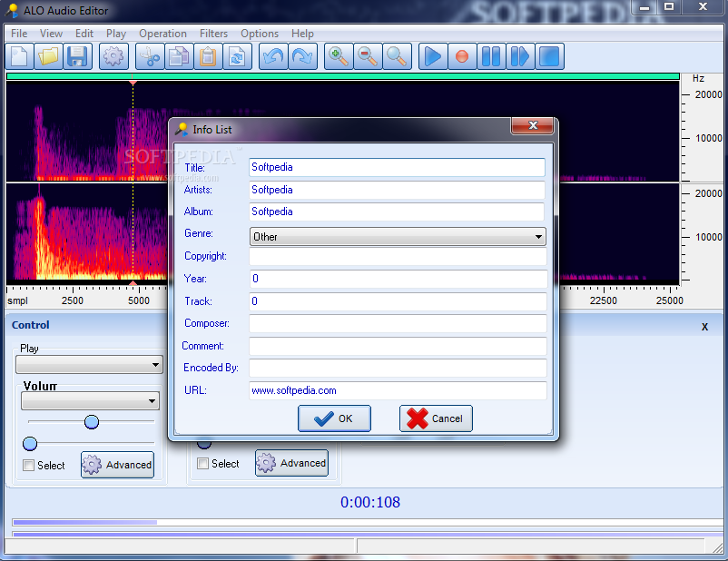Redo the action via toolbar arrow
This screenshot has width=728, height=561.
pos(302,56)
